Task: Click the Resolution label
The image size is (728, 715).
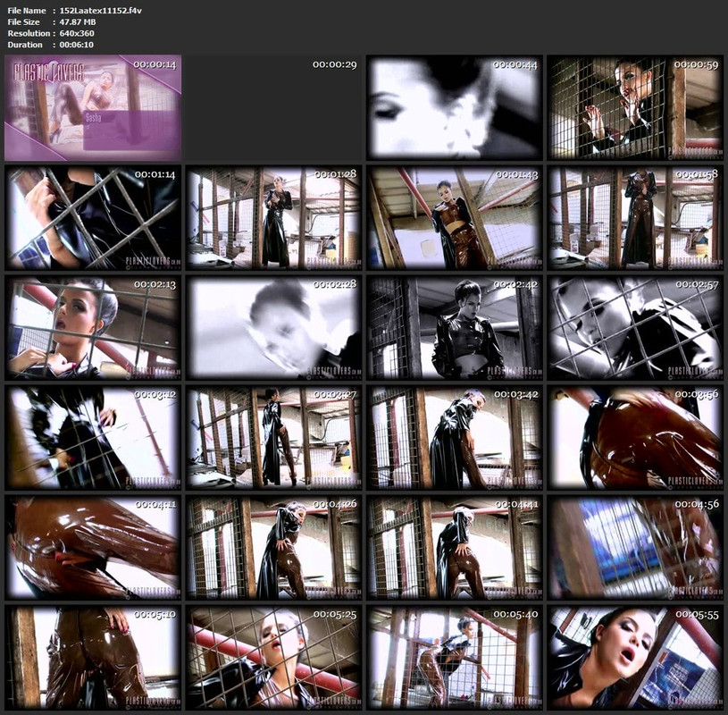Action: [x=29, y=33]
